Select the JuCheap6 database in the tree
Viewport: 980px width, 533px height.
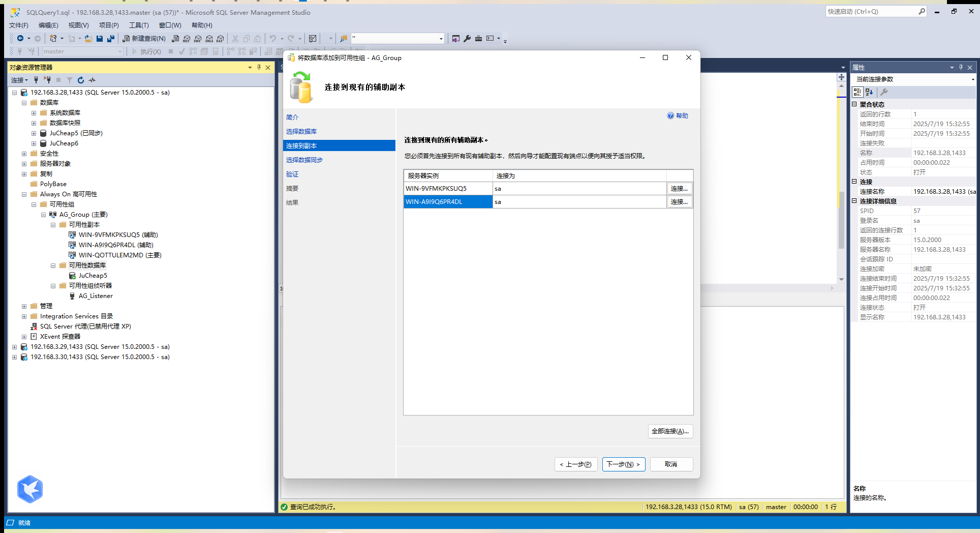click(64, 143)
